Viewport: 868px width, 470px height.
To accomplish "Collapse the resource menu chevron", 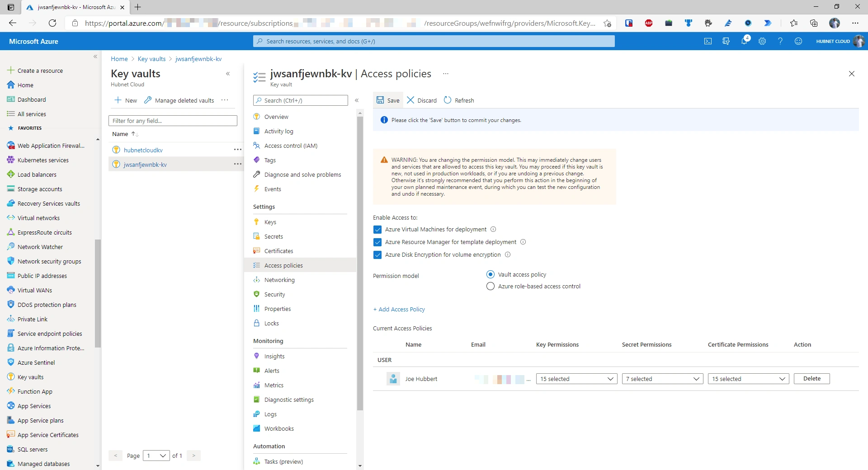I will pyautogui.click(x=357, y=100).
